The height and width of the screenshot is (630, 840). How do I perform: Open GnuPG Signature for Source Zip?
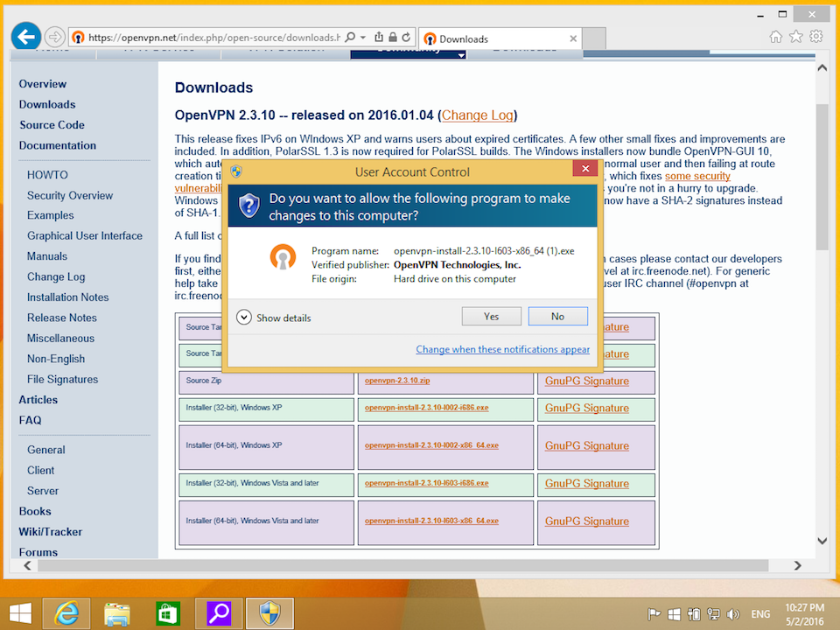pos(586,381)
